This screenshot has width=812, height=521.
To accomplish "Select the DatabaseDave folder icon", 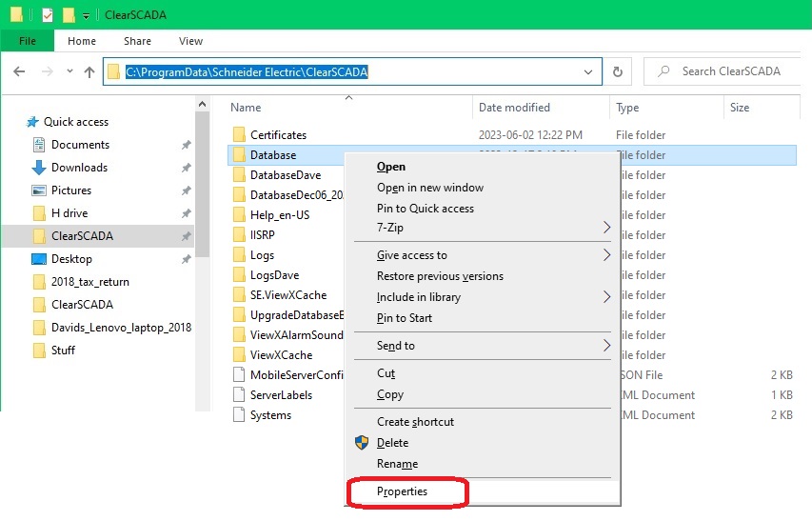I will click(239, 175).
